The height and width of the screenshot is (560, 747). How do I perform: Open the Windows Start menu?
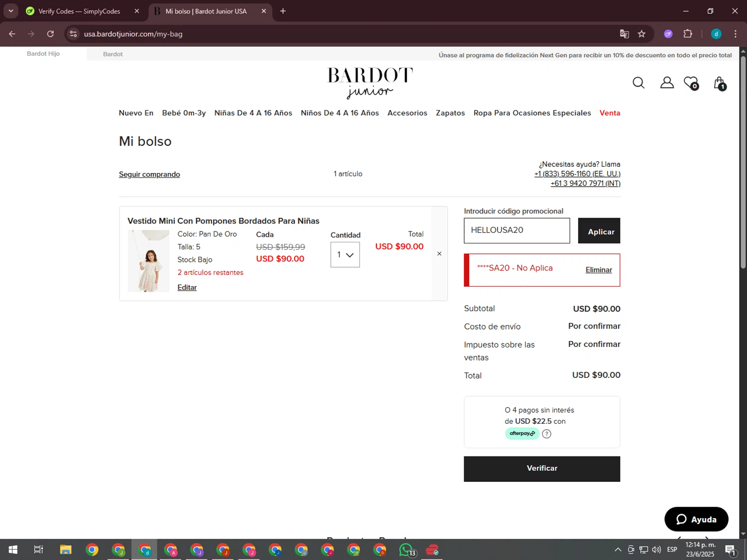pyautogui.click(x=13, y=550)
